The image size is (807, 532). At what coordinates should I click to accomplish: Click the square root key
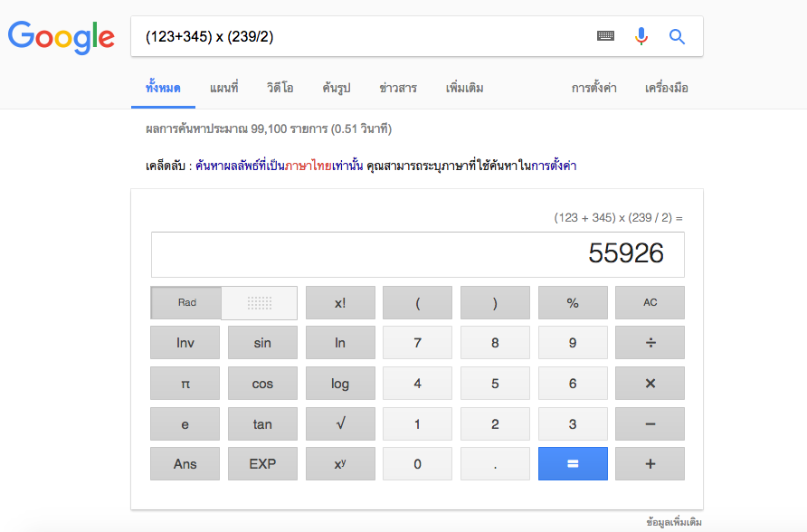(340, 424)
